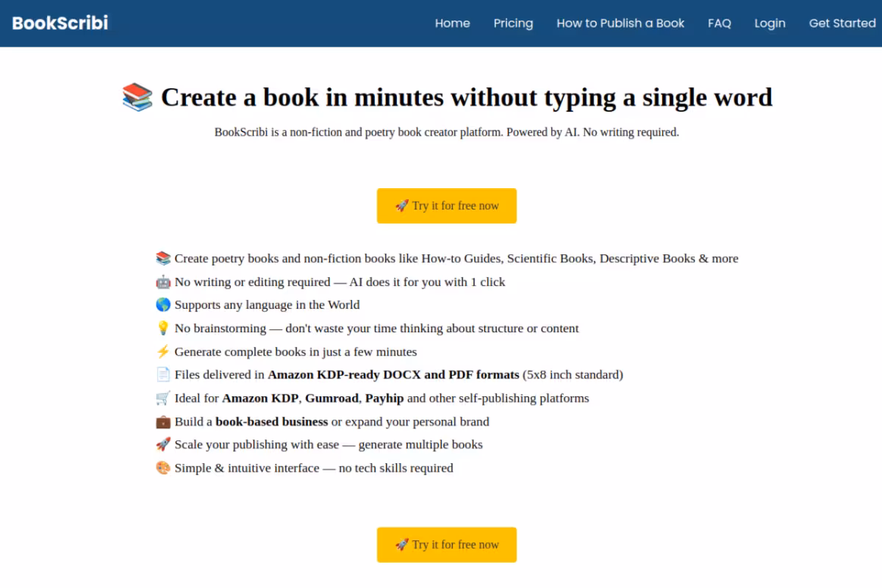Click the rocket icon in top Try it button

tap(402, 206)
